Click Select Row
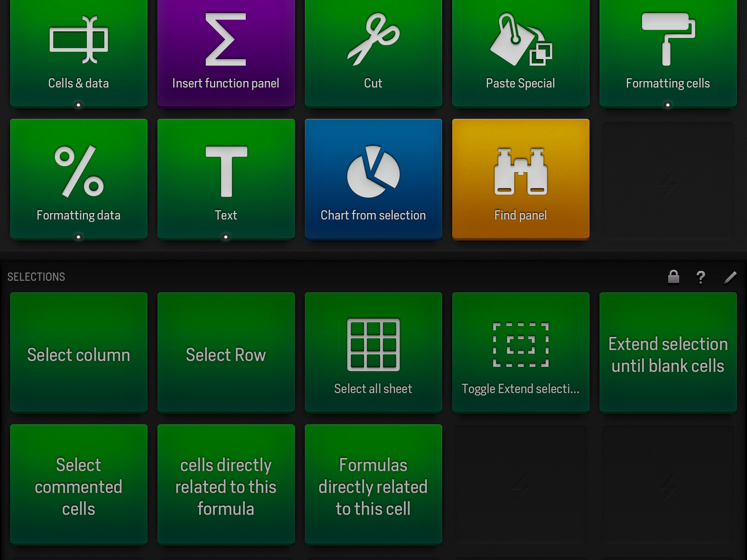 point(226,354)
